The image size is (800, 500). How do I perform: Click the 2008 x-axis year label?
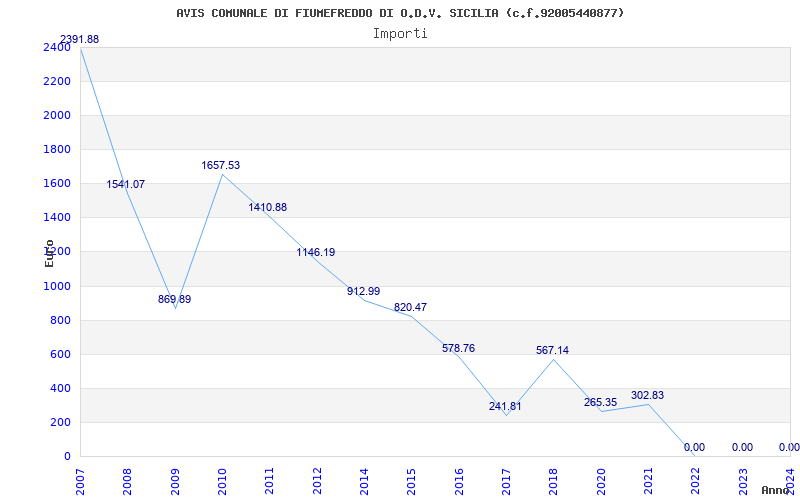coord(127,481)
